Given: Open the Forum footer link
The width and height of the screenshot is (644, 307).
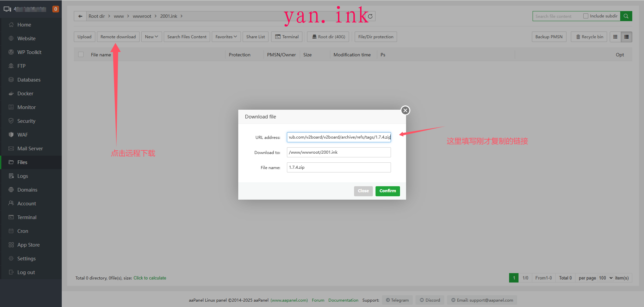Looking at the screenshot, I should pos(318,300).
